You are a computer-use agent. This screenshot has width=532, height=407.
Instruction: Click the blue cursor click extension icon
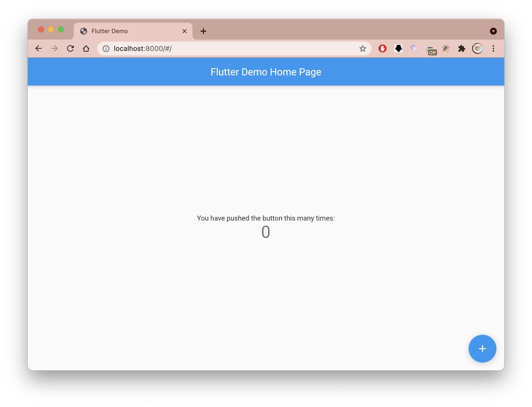[x=414, y=48]
